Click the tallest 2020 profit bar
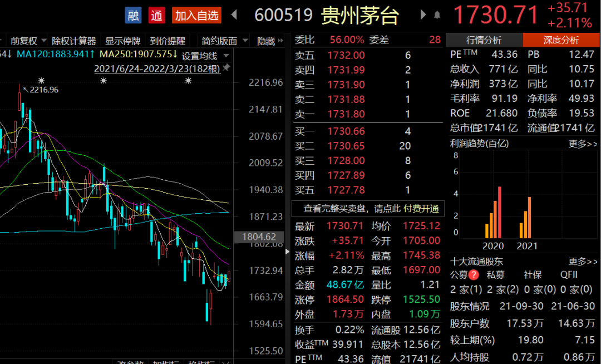601x364 pixels. point(499,212)
